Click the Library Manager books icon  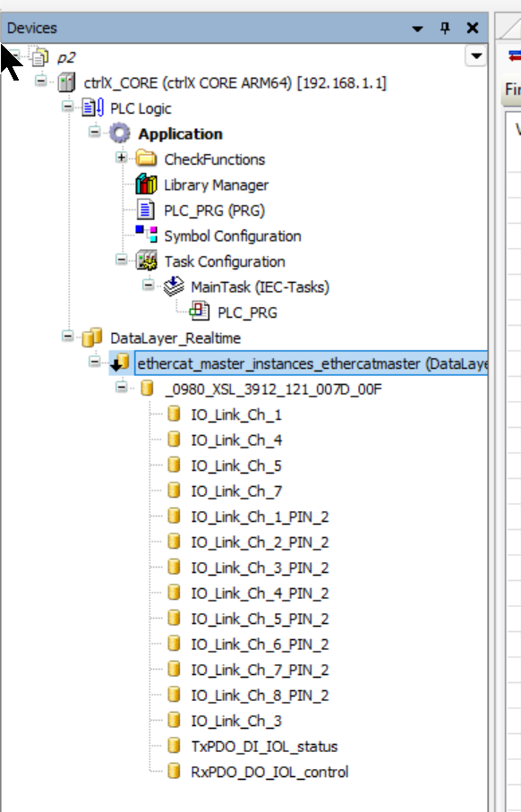146,184
